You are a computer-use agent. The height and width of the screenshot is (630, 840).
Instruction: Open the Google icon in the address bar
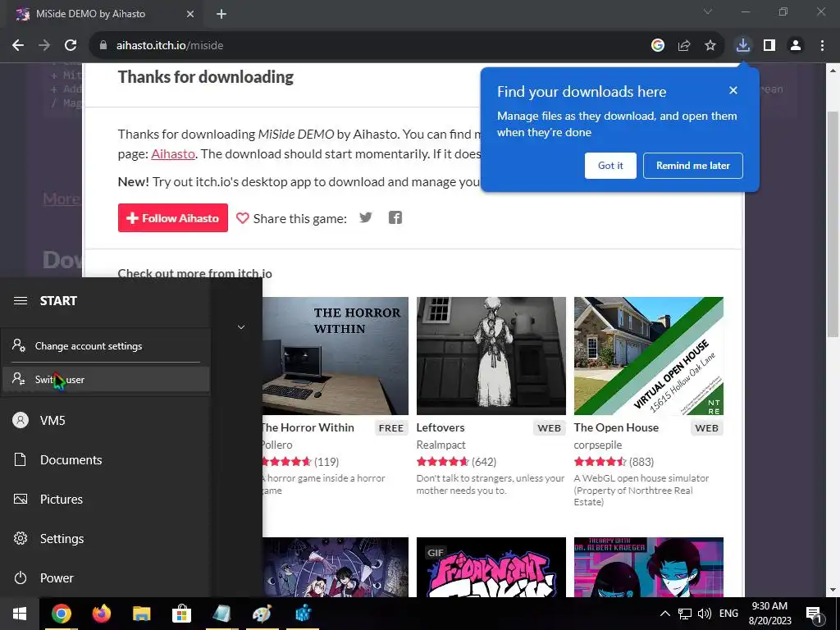(657, 46)
